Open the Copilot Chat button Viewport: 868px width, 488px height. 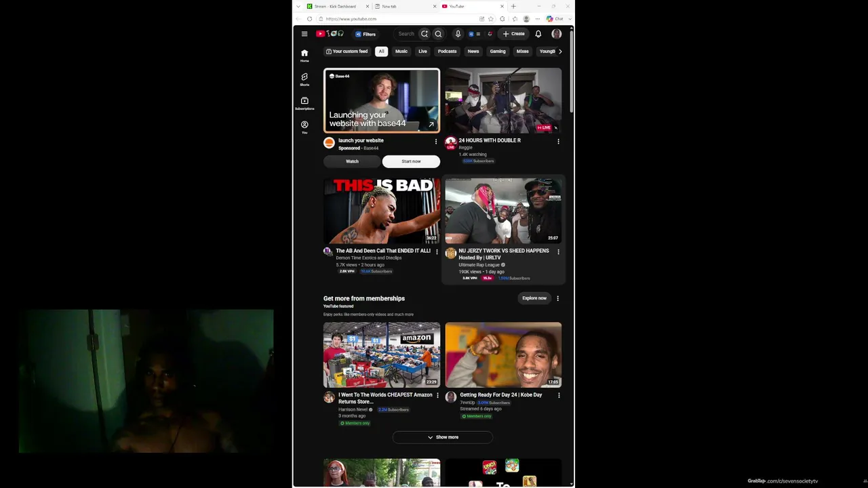(555, 19)
